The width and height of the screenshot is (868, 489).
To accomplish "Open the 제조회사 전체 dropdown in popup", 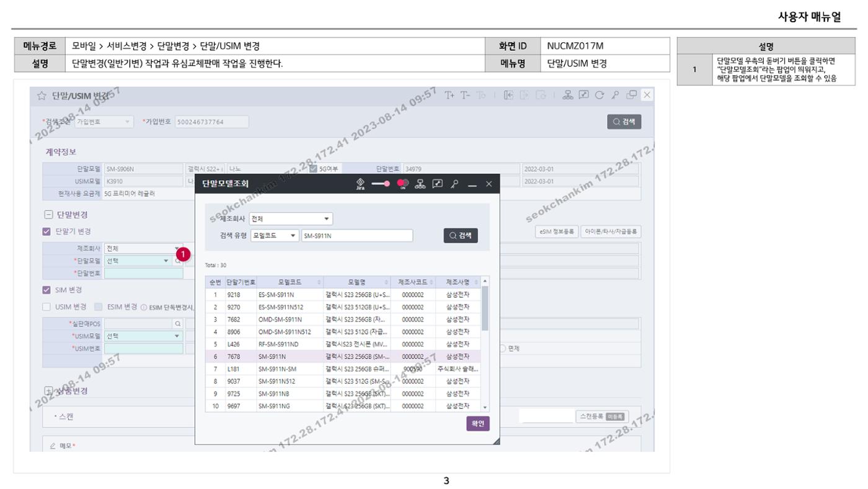I will (x=290, y=218).
